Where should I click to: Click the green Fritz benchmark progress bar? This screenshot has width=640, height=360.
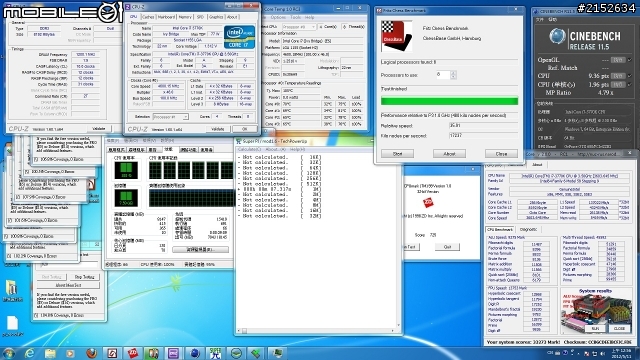(449, 100)
